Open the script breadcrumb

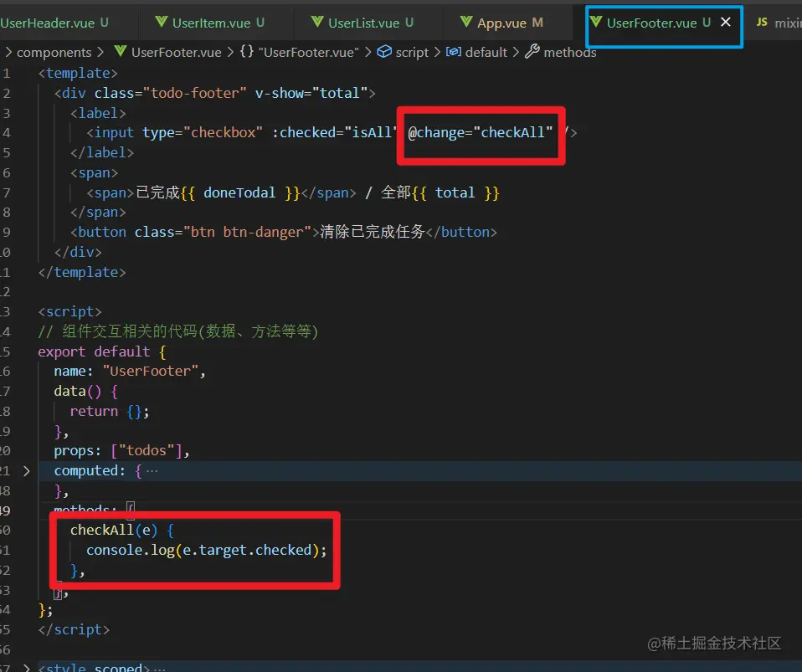point(412,52)
